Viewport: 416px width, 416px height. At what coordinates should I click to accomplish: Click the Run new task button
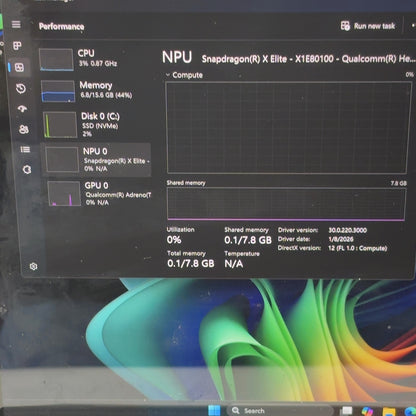tap(368, 26)
